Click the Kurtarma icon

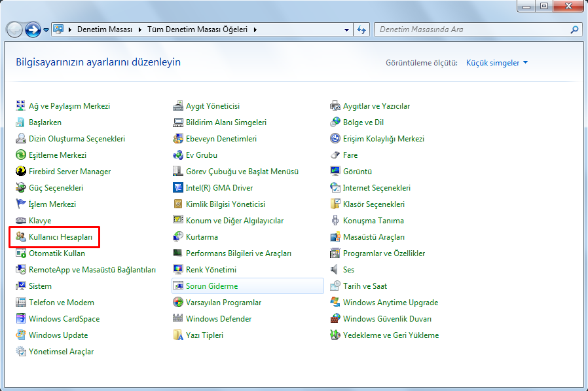click(x=177, y=237)
